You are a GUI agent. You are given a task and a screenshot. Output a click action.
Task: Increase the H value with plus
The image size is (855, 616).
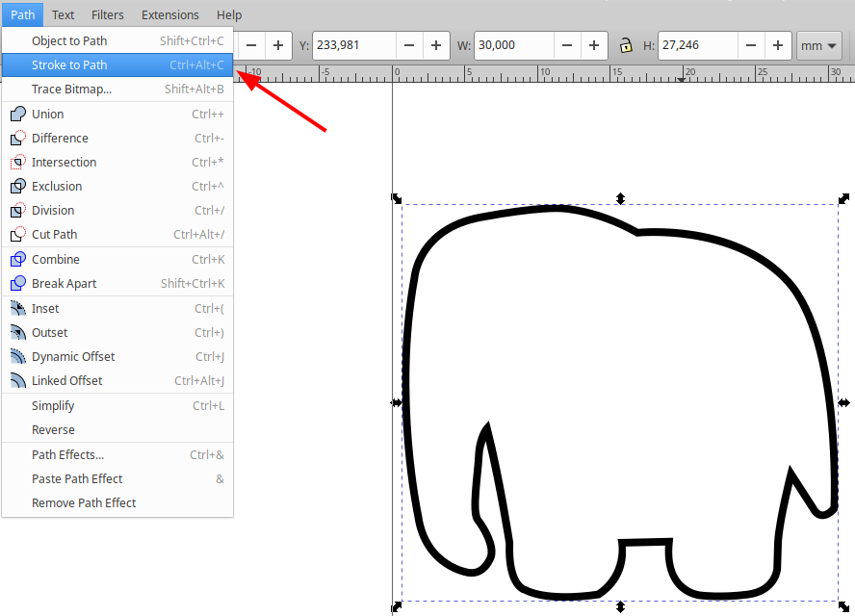(778, 45)
